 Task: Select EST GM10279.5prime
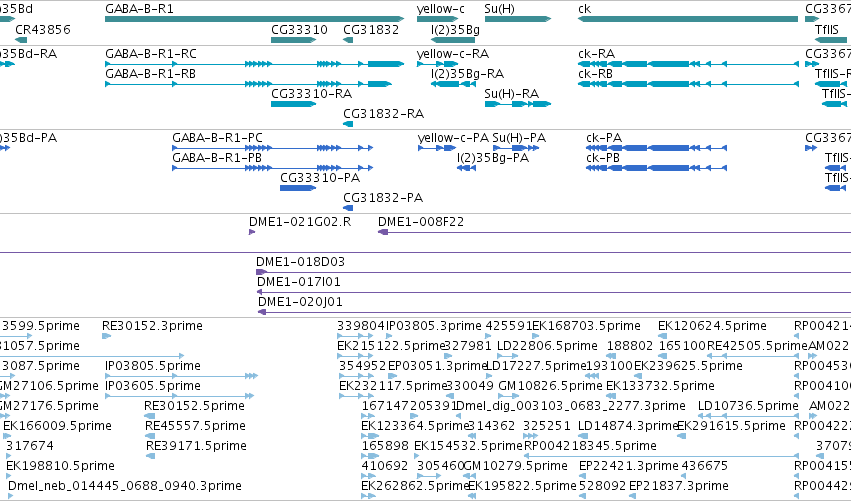[x=516, y=466]
